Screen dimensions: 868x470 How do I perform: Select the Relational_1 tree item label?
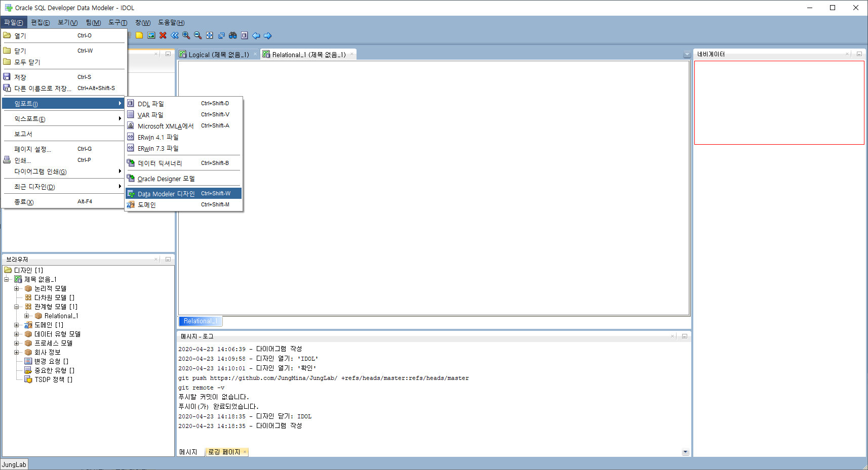(61, 316)
